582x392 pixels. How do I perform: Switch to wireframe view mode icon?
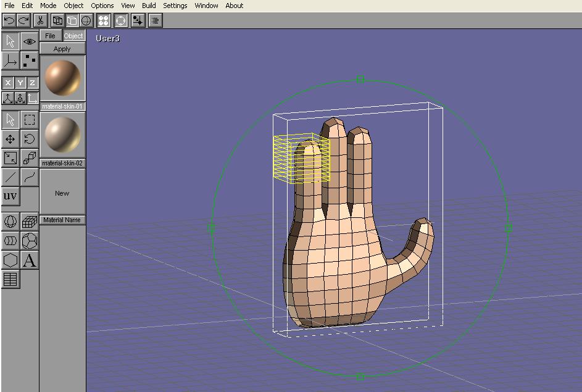pos(57,20)
